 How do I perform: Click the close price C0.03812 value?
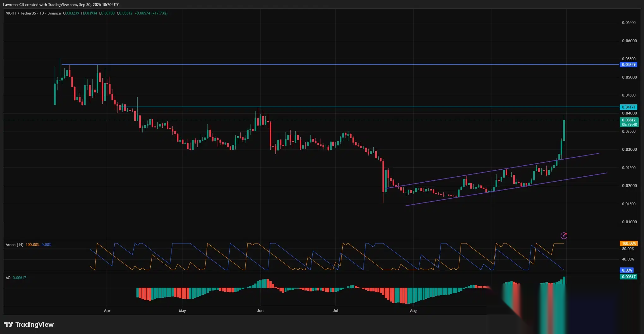(x=125, y=13)
